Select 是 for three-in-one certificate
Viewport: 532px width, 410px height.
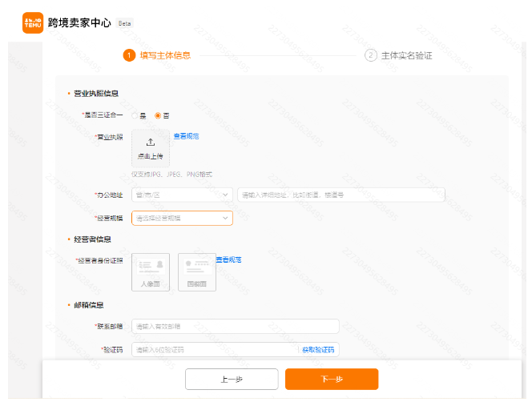135,115
